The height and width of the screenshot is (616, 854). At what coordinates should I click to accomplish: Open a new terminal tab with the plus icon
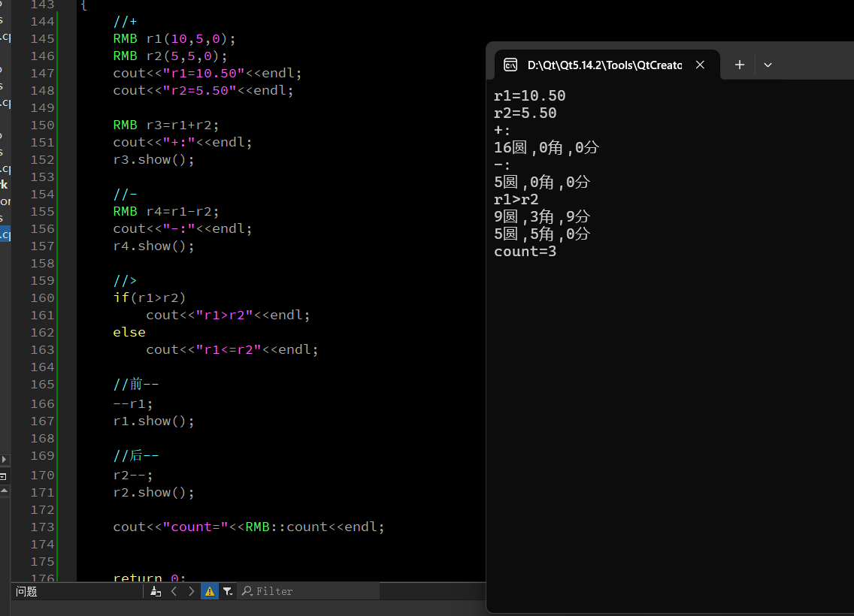click(739, 65)
